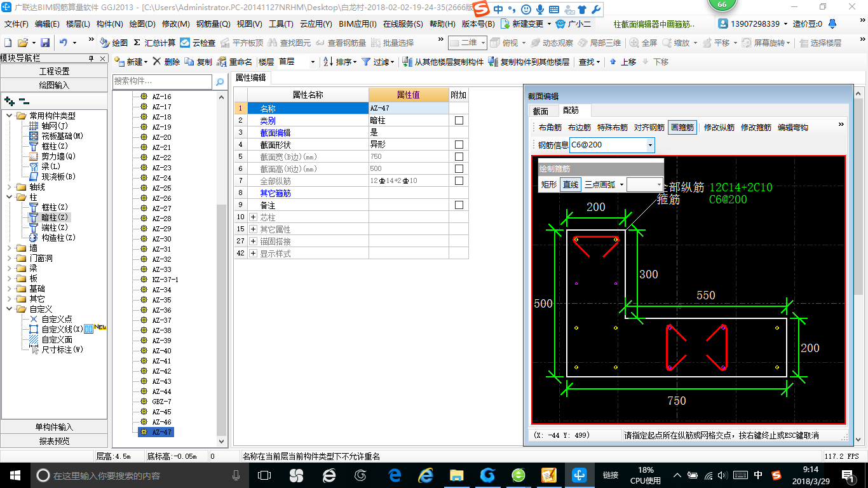This screenshot has height=488, width=868.
Task: Click Windows search box on taskbar
Action: pos(139,475)
